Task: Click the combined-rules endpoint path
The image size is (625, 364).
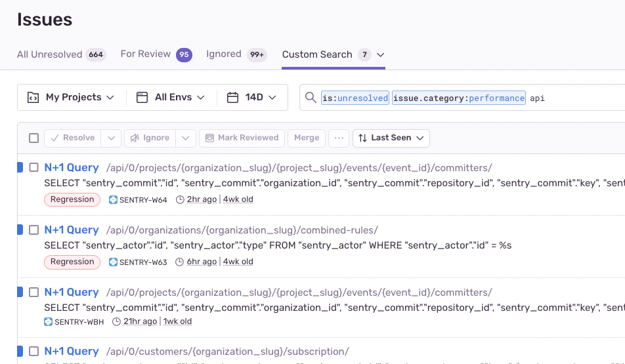Action: point(242,230)
